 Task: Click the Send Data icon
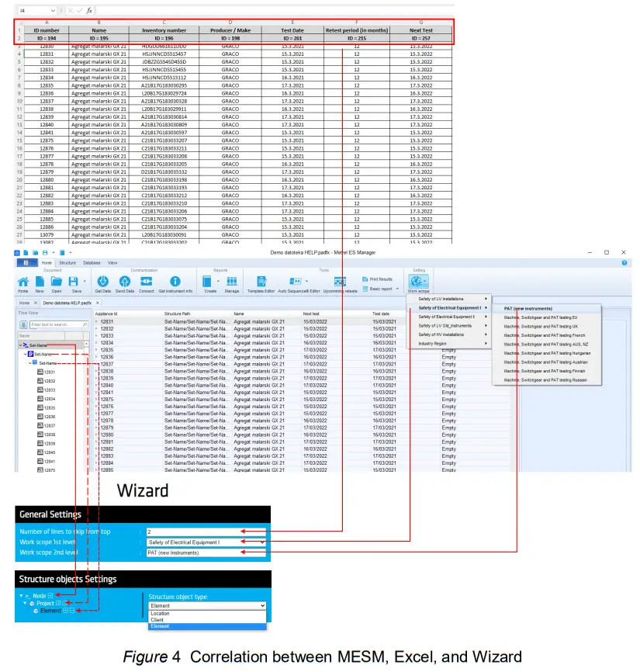126,279
